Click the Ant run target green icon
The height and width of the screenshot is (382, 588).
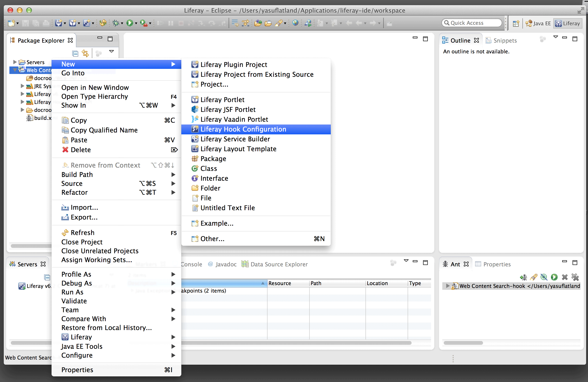pos(554,277)
